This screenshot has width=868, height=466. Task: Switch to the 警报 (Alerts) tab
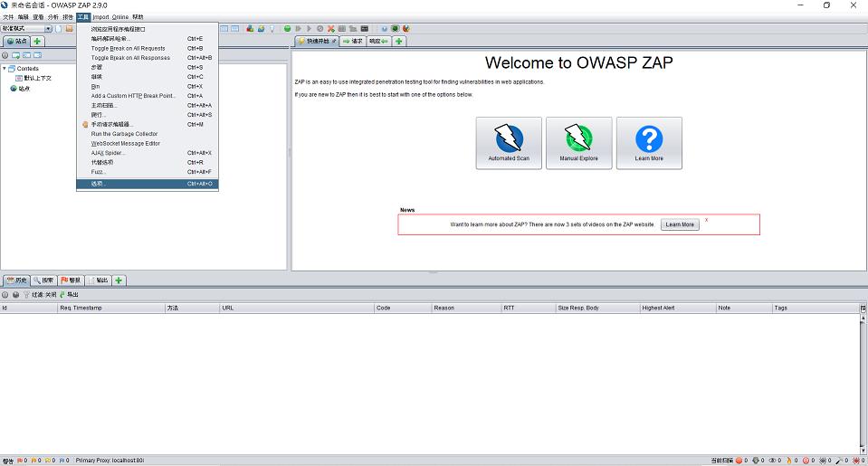point(71,280)
